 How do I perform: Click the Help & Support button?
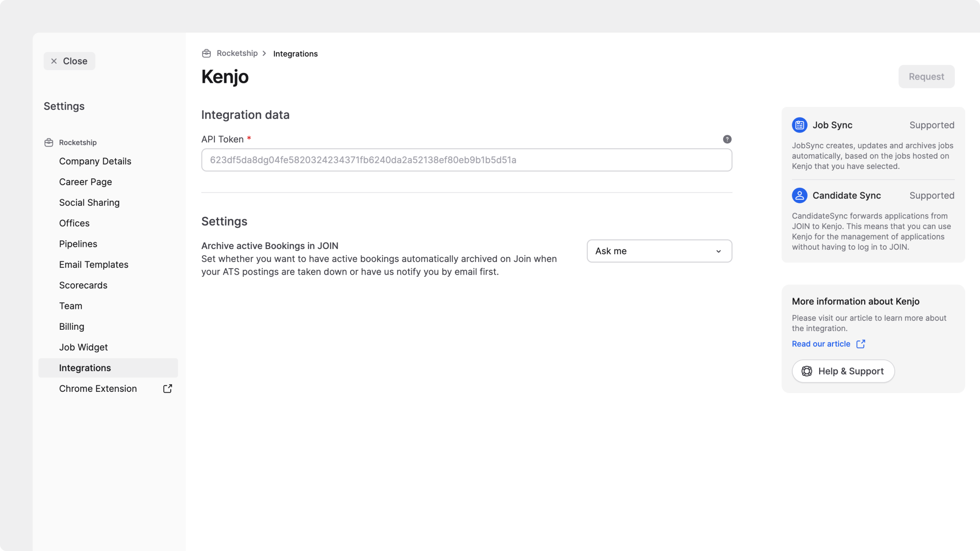(x=843, y=371)
